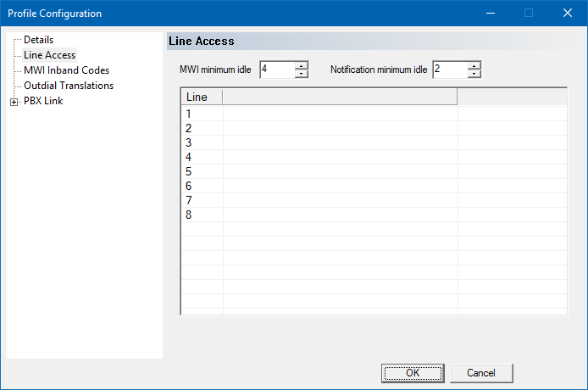Viewport: 588px width, 390px height.
Task: Open Outdial Translations page
Action: (x=69, y=86)
